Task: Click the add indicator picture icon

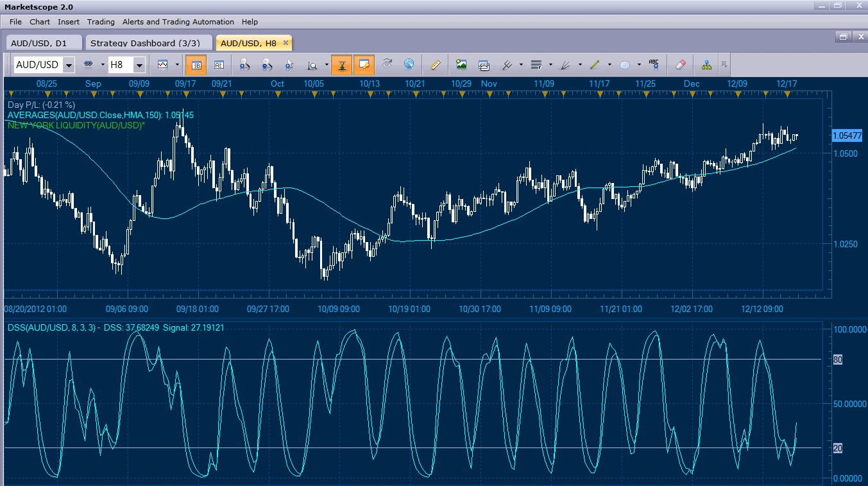Action: (x=461, y=65)
